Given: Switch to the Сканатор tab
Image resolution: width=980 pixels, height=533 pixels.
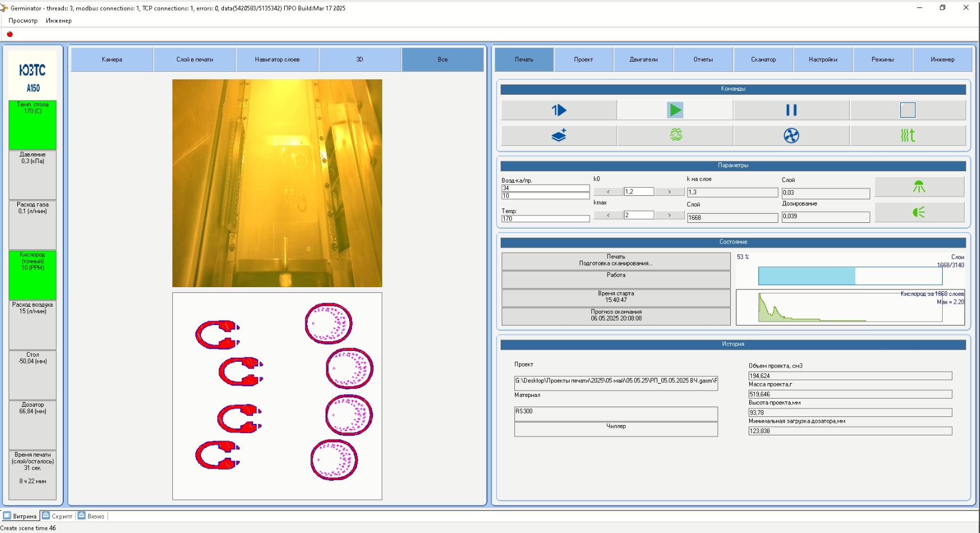Looking at the screenshot, I should [x=763, y=60].
